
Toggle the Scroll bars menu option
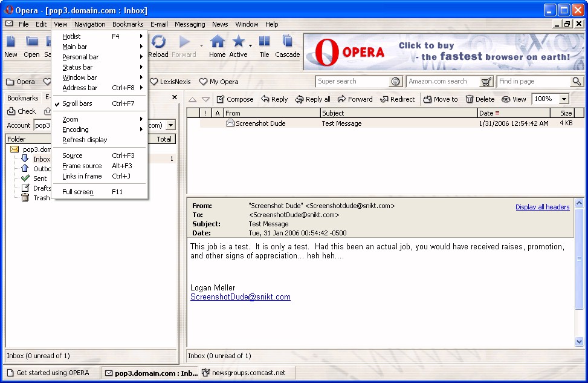[x=99, y=103]
